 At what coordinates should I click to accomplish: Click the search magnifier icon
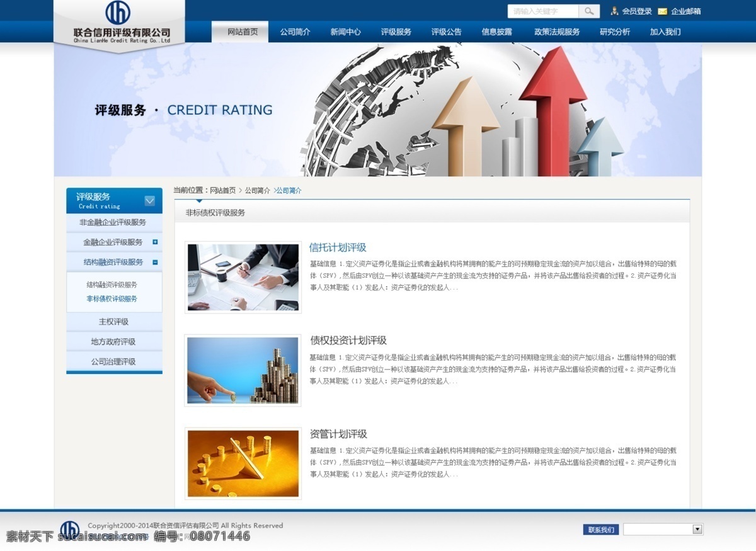[588, 11]
